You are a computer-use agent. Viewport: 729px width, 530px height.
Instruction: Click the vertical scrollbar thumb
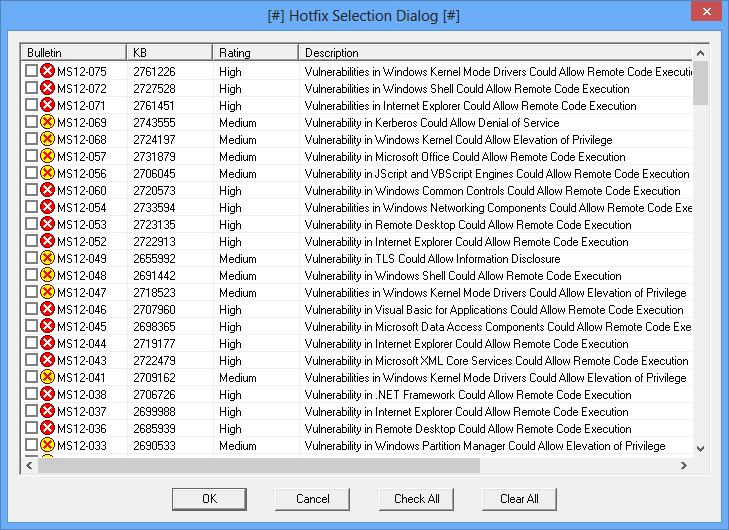[700, 83]
